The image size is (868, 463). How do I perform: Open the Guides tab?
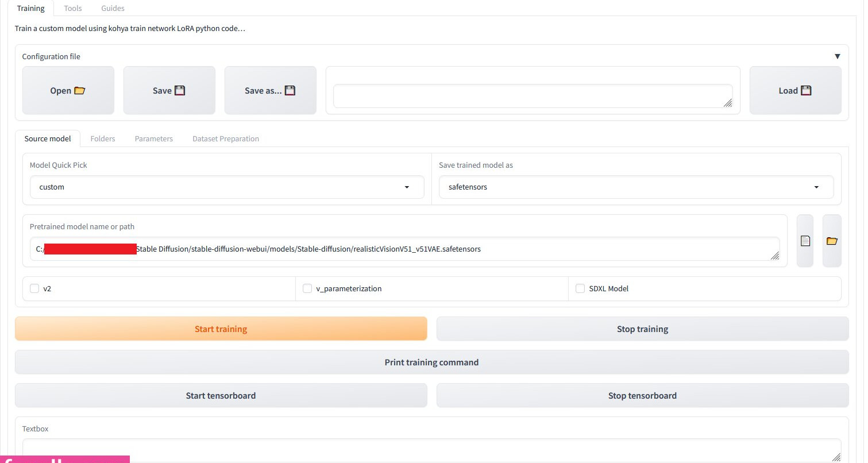[113, 8]
